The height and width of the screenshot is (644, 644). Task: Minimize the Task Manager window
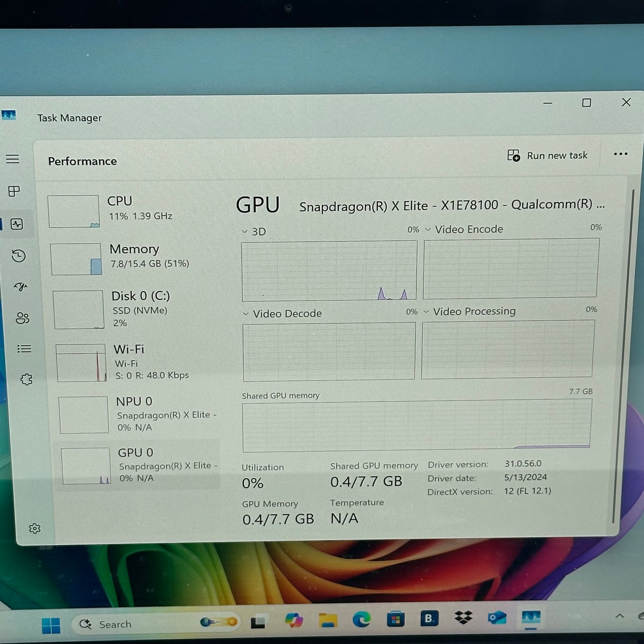548,103
